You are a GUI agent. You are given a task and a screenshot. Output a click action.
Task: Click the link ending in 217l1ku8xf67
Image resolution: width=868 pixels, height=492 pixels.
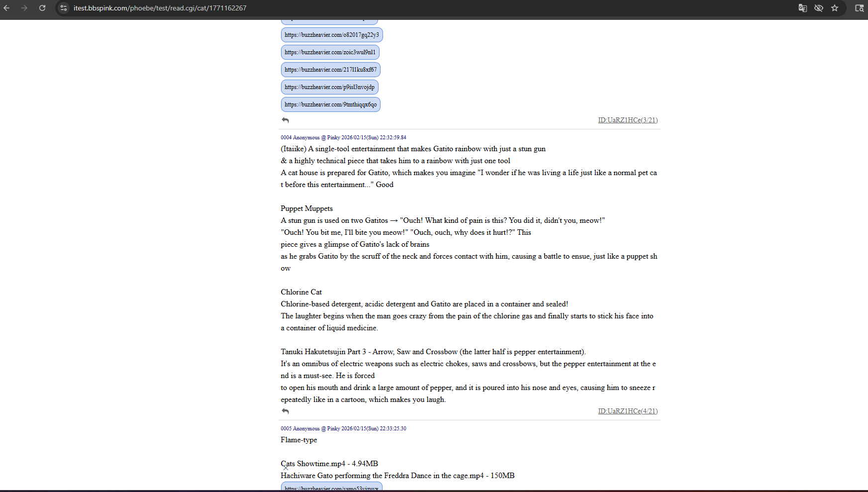tap(330, 70)
